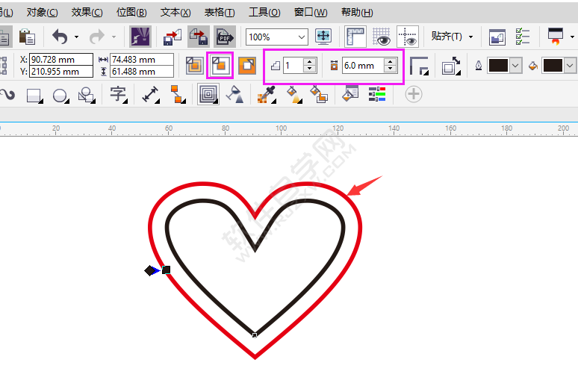578x392 pixels.
Task: Decrease contour steps with down arrow
Action: 310,69
